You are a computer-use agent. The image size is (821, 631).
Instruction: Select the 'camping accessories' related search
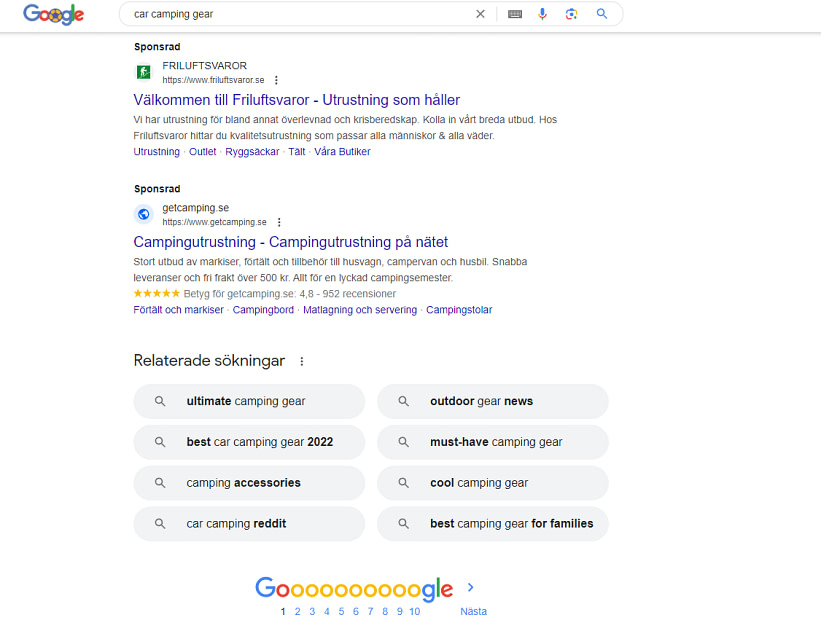(249, 482)
